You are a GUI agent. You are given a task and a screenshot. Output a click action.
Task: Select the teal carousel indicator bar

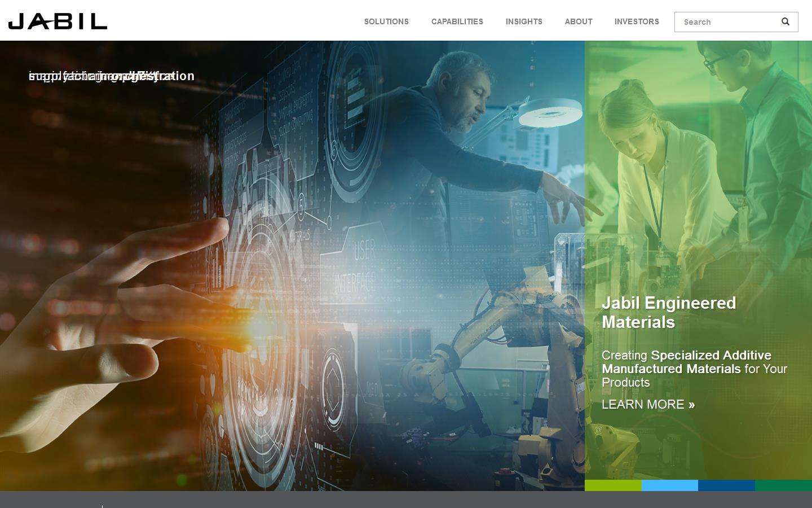(784, 485)
